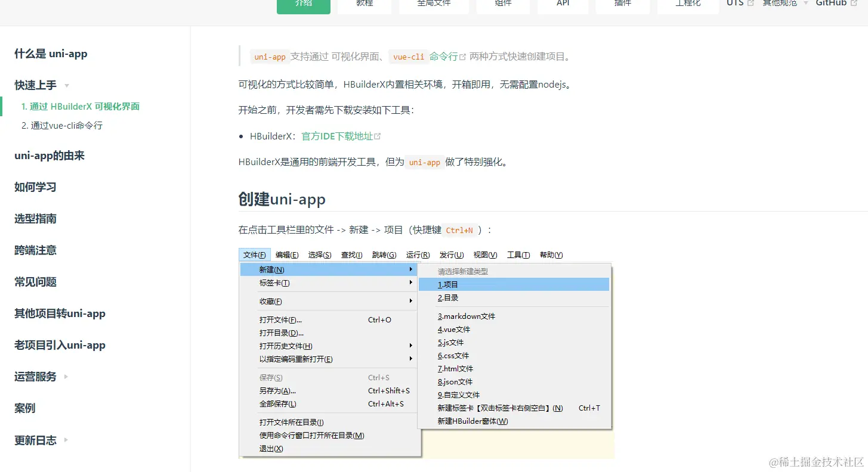Viewport: 868px width, 472px height.
Task: Open sidebar item 什么是 uni-app
Action: tap(51, 54)
